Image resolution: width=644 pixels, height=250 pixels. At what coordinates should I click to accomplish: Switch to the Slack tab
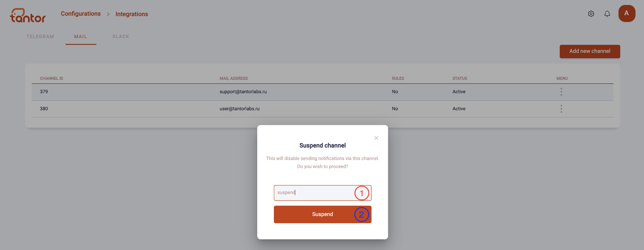click(x=121, y=36)
